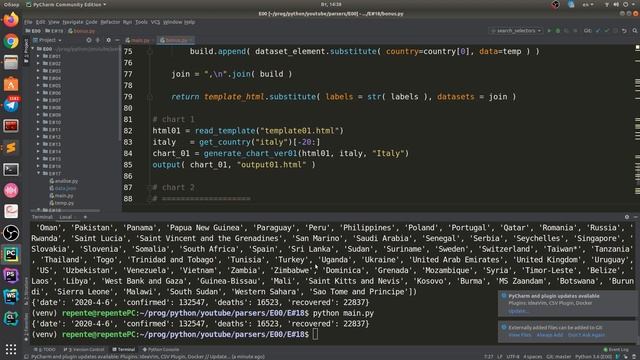Open Terminal panel settings gear icon

pyautogui.click(x=627, y=217)
